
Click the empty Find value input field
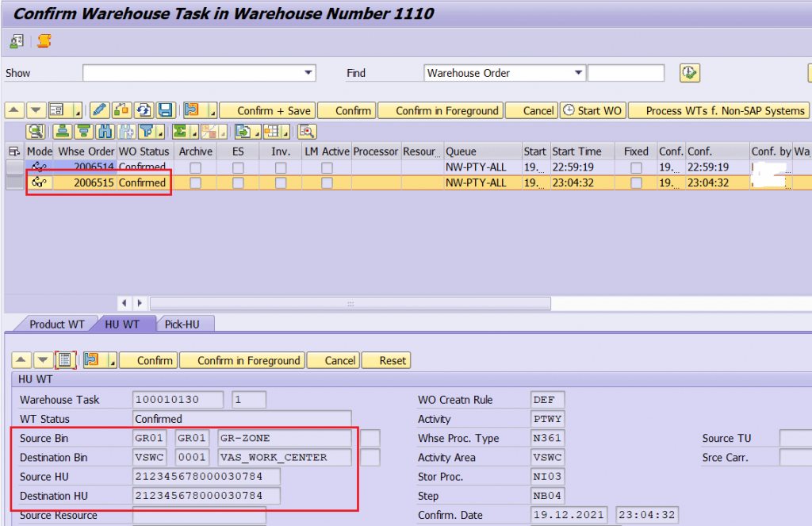(626, 73)
